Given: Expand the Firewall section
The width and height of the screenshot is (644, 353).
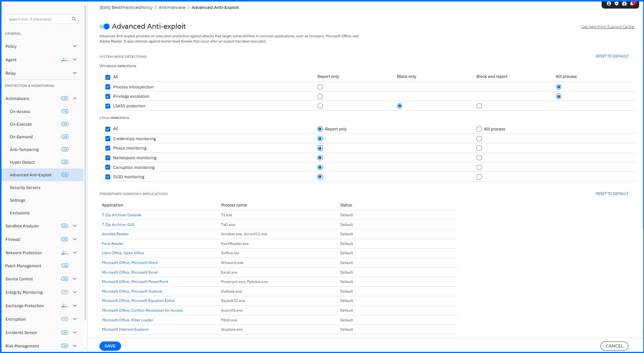Looking at the screenshot, I should [x=74, y=239].
